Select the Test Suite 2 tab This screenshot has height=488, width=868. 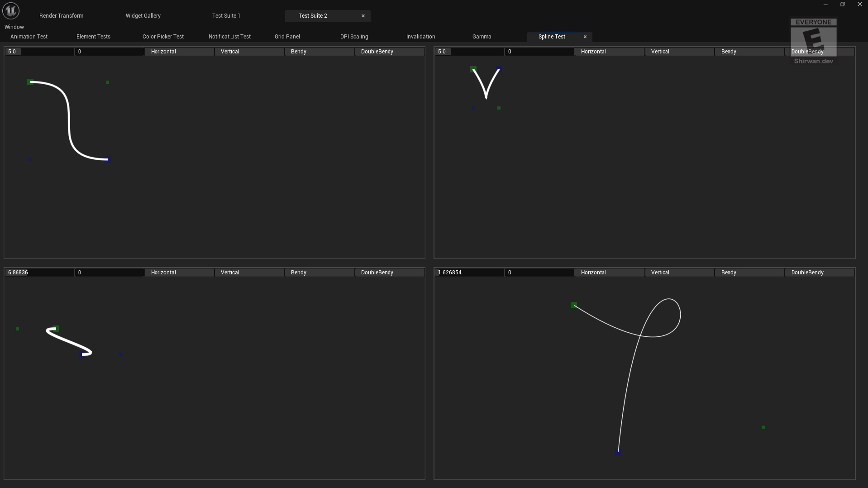click(x=313, y=16)
